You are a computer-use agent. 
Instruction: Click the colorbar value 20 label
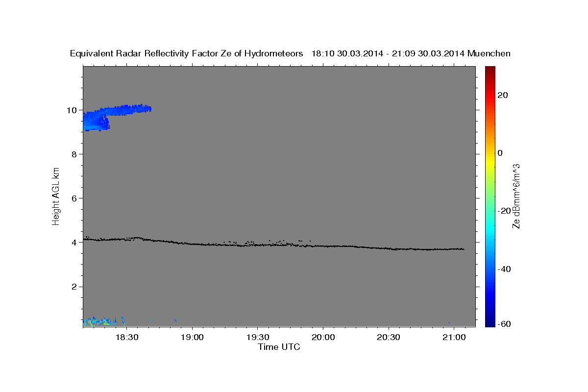point(502,95)
